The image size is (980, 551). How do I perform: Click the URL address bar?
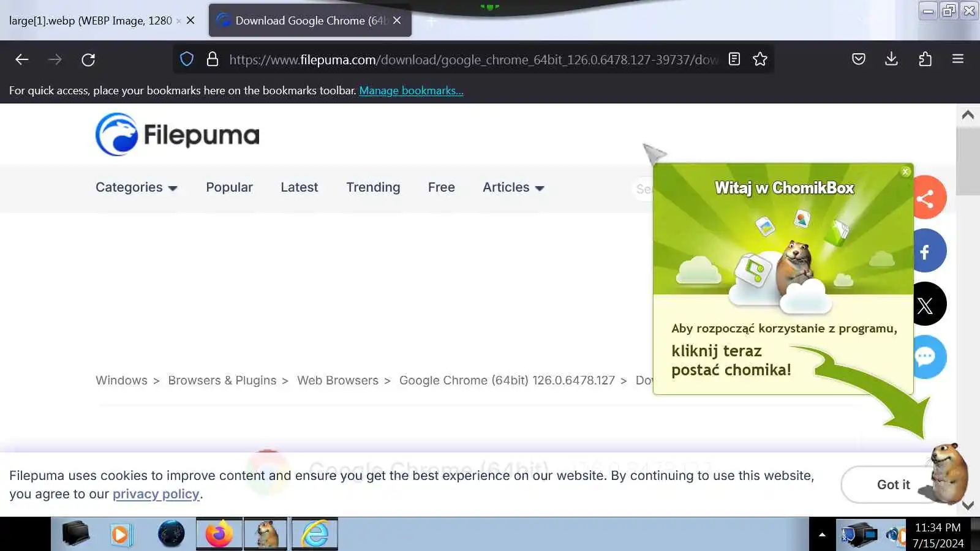click(x=473, y=59)
